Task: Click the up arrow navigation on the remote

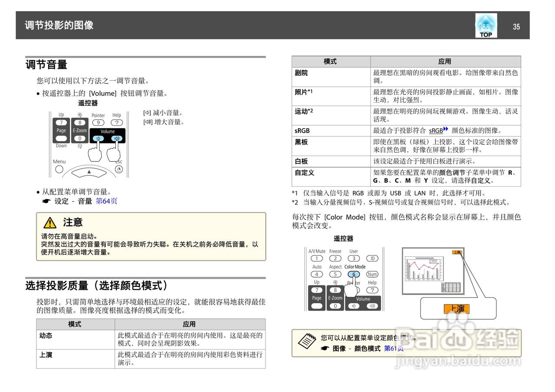Action: tap(89, 172)
